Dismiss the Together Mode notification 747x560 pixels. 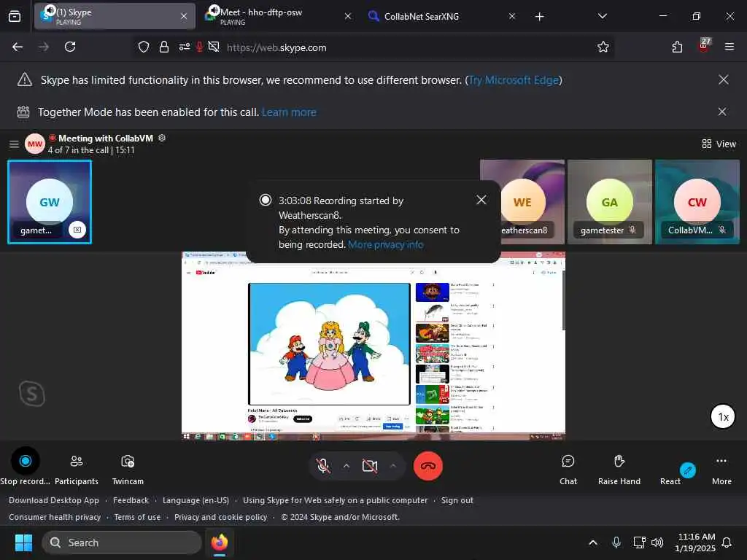click(722, 112)
